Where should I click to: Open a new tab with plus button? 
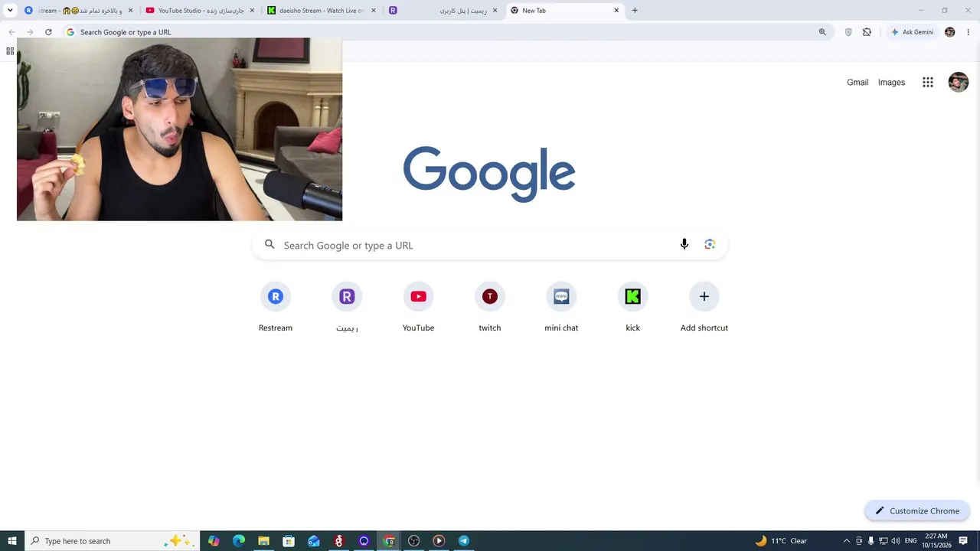635,11
